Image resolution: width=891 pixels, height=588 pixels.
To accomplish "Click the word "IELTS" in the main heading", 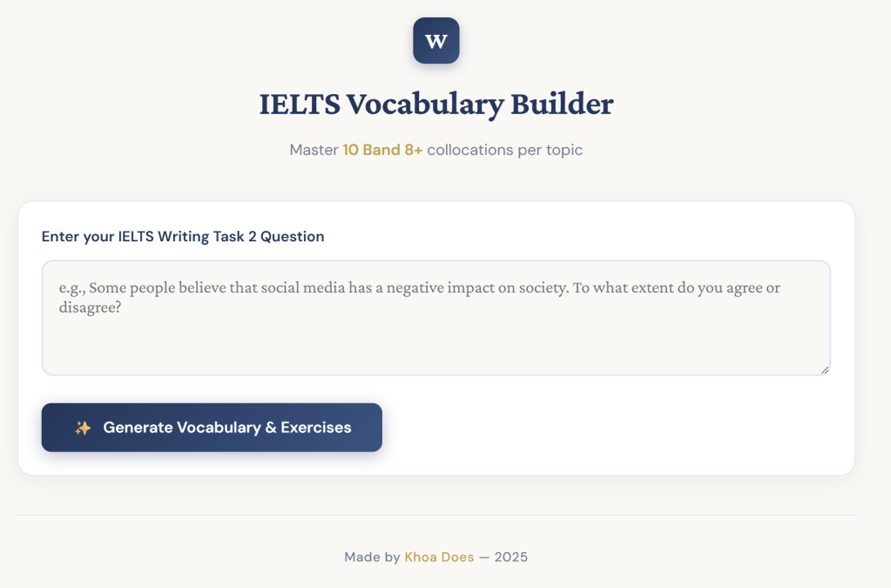I will coord(299,105).
